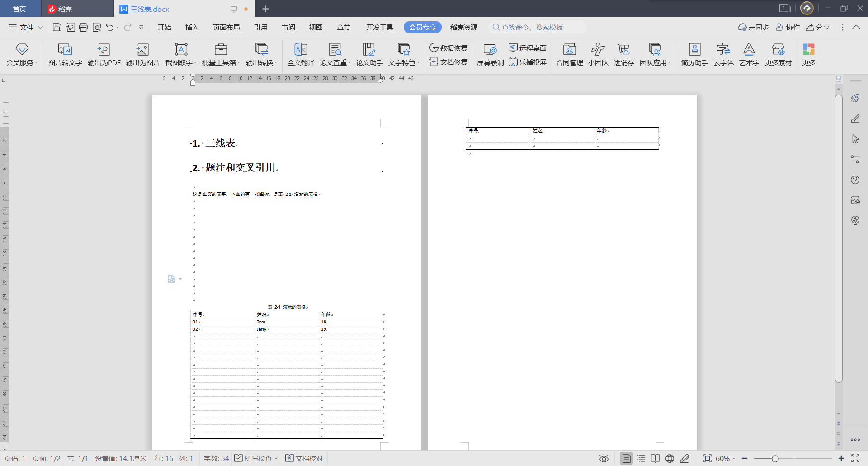Open 进销存 inventory tool
Viewport: 868px width, 466px height.
[624, 54]
